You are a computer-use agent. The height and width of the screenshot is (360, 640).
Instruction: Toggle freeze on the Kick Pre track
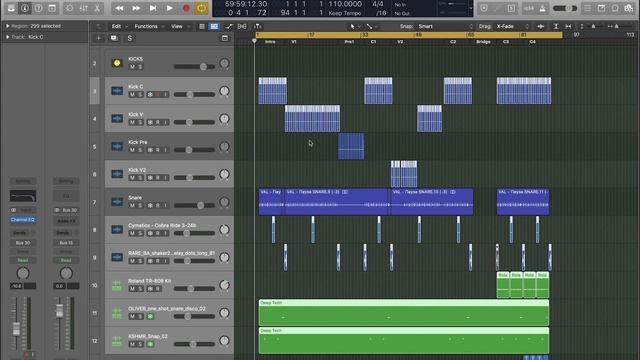click(x=150, y=150)
